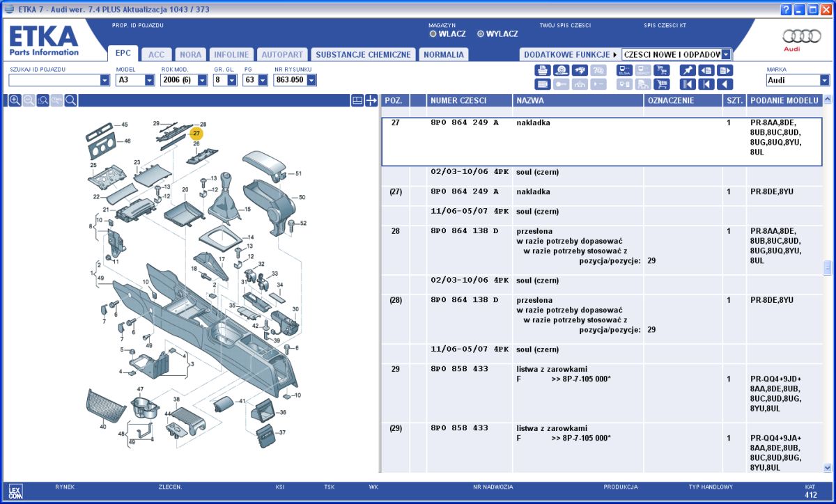Viewport: 836px width, 504px height.
Task: Click the vehicle ID search input field
Action: tap(54, 80)
